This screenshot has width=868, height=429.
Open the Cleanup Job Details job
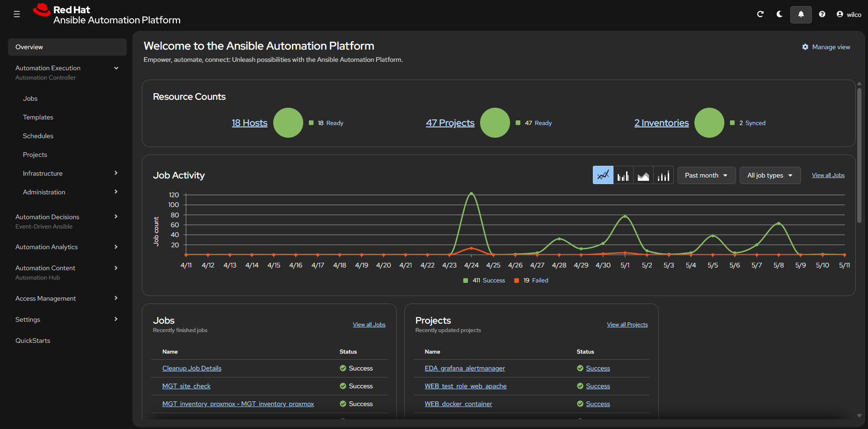[x=192, y=368]
